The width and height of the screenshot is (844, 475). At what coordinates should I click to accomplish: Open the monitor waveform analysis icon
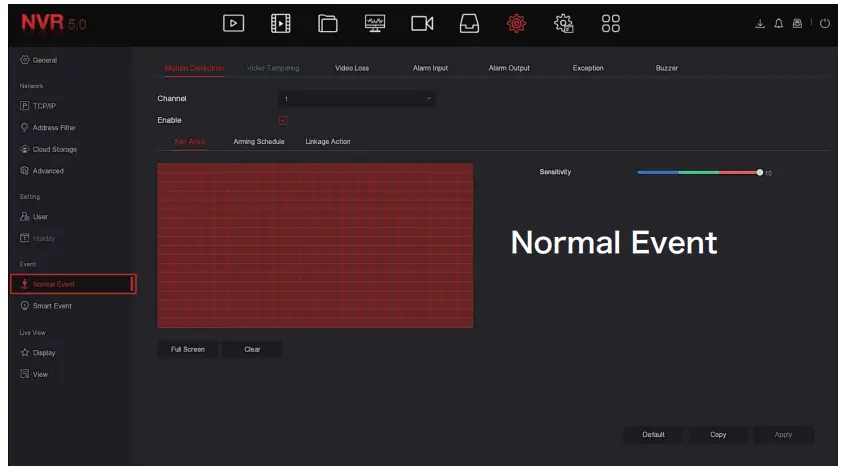click(375, 23)
